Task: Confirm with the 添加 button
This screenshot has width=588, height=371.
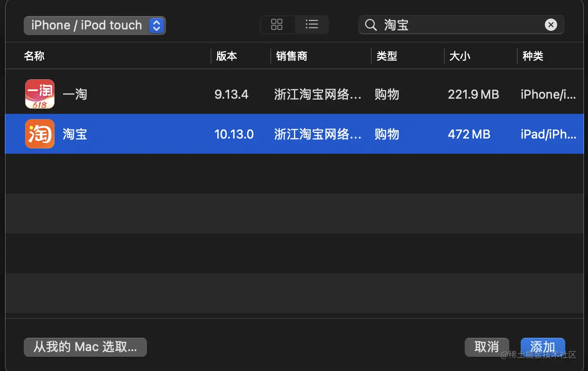Action: 542,347
